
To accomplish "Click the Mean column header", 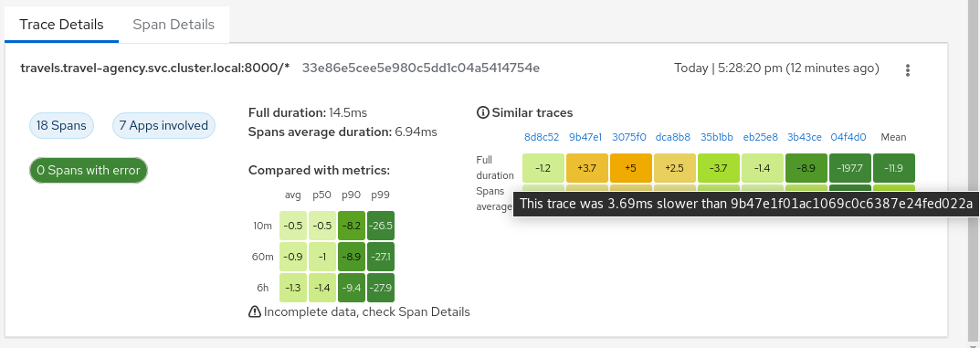I will pos(894,137).
